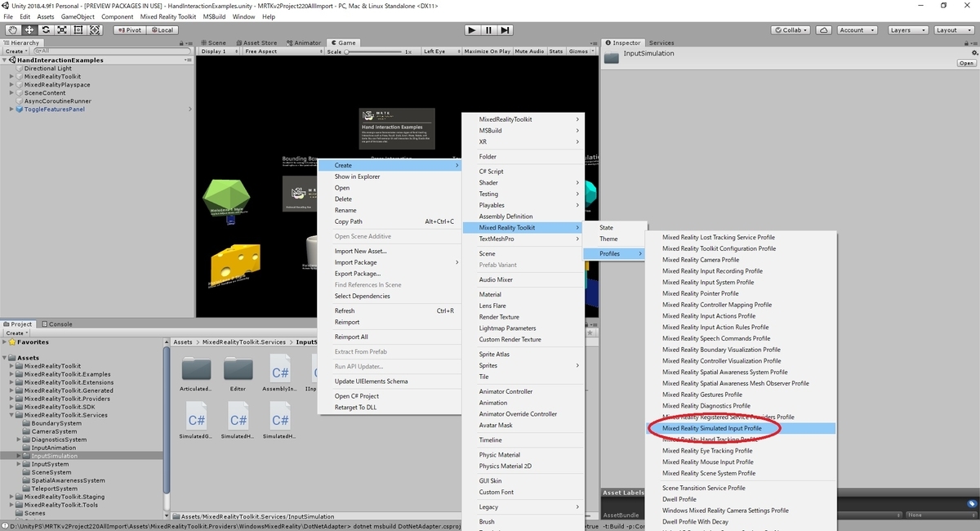Click the ArticulatedHand folder thumbnail
The image size is (980, 531).
pos(196,368)
